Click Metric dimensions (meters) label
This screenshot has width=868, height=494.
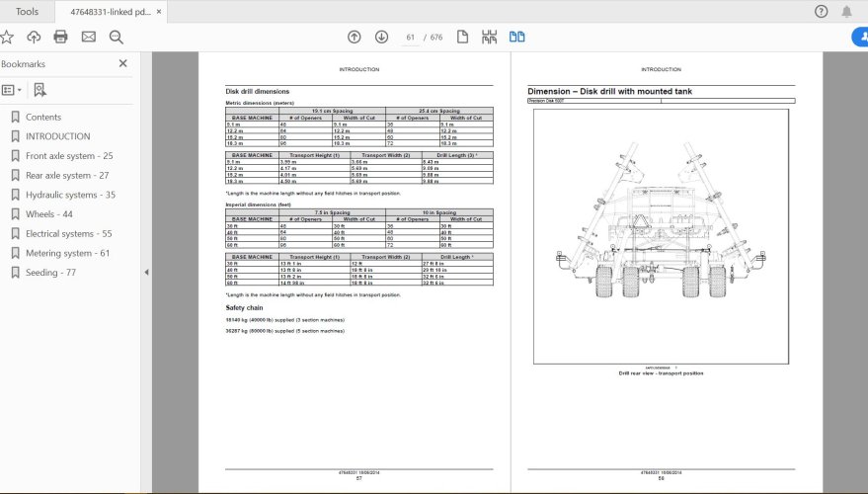260,103
